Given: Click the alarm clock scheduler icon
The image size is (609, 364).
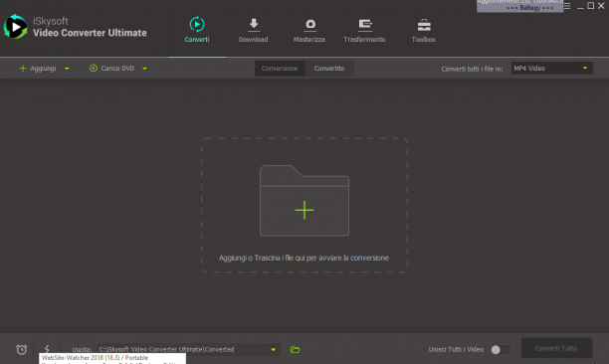Looking at the screenshot, I should point(22,349).
